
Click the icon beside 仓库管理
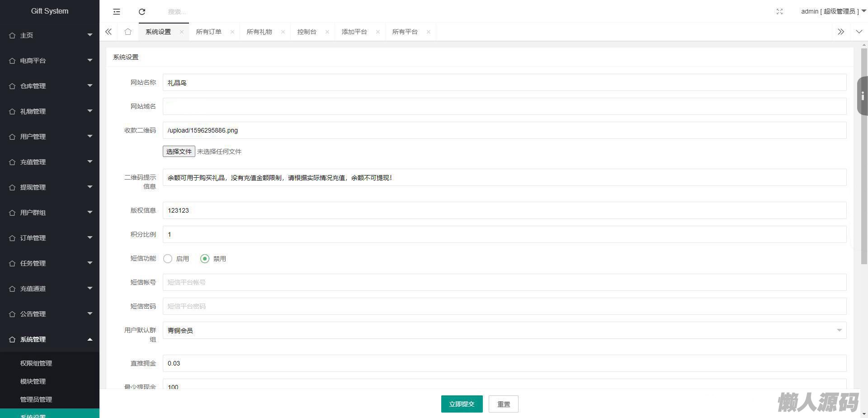(12, 86)
